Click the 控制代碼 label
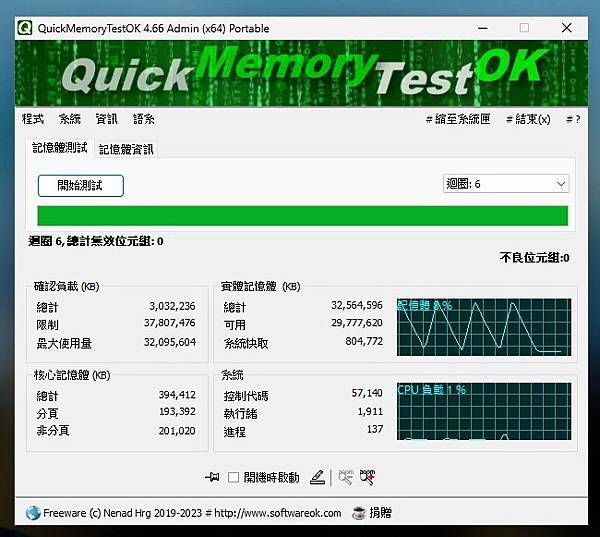600x537 pixels. (246, 395)
